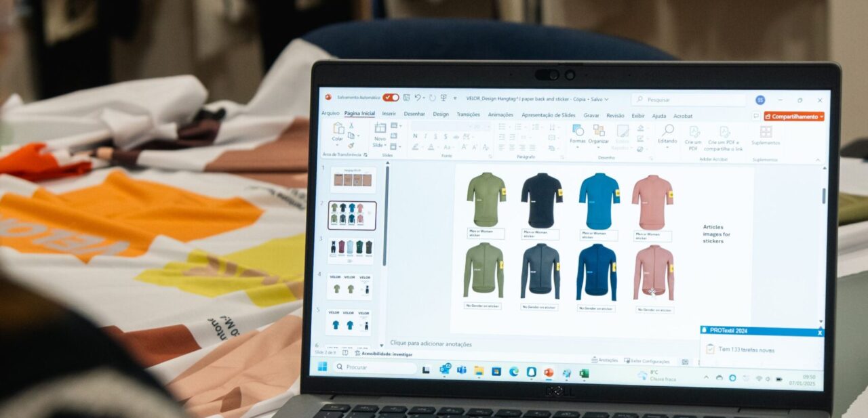Expand the file name dropdown next to Salvo

click(606, 100)
